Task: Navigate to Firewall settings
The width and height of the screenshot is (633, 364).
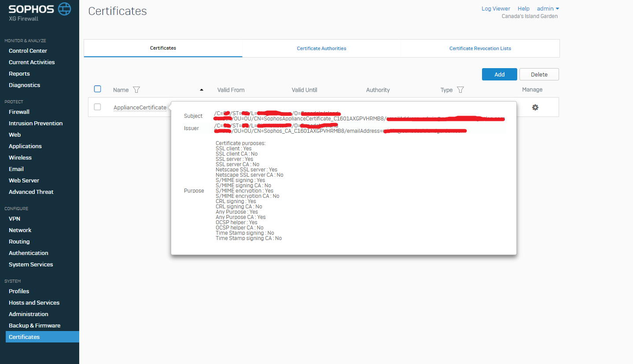Action: (x=19, y=112)
